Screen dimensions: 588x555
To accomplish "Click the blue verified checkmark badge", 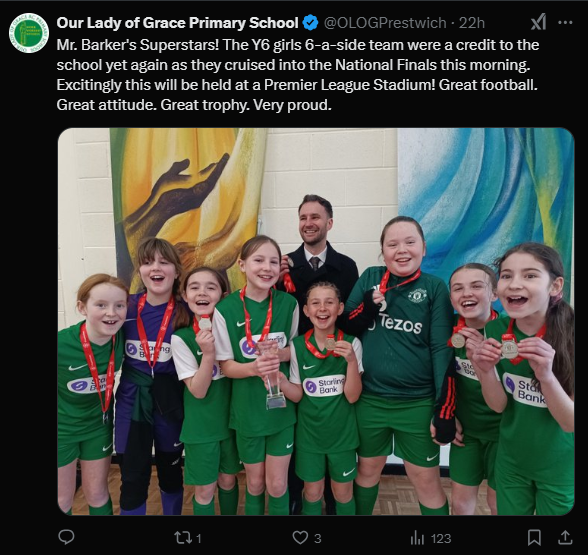I will (x=310, y=23).
